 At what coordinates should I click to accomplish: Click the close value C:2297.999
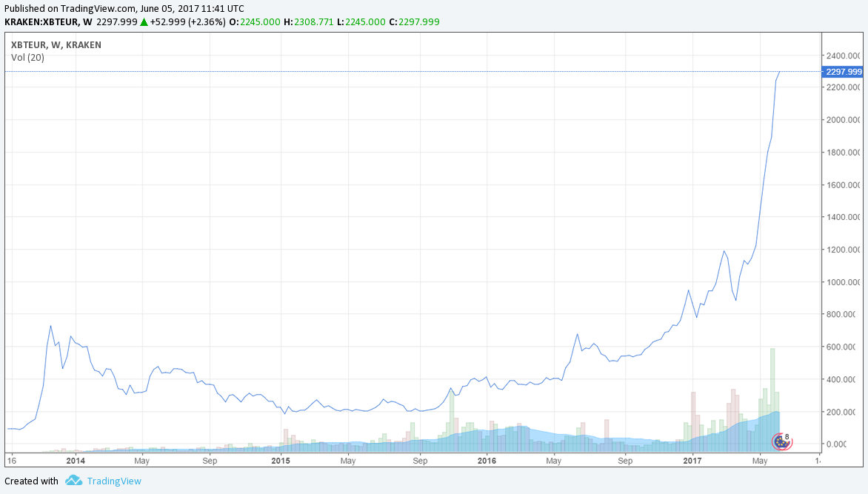[414, 22]
